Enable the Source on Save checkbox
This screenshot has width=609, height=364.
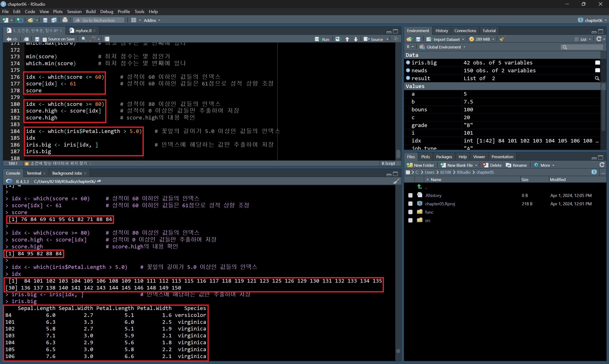45,39
